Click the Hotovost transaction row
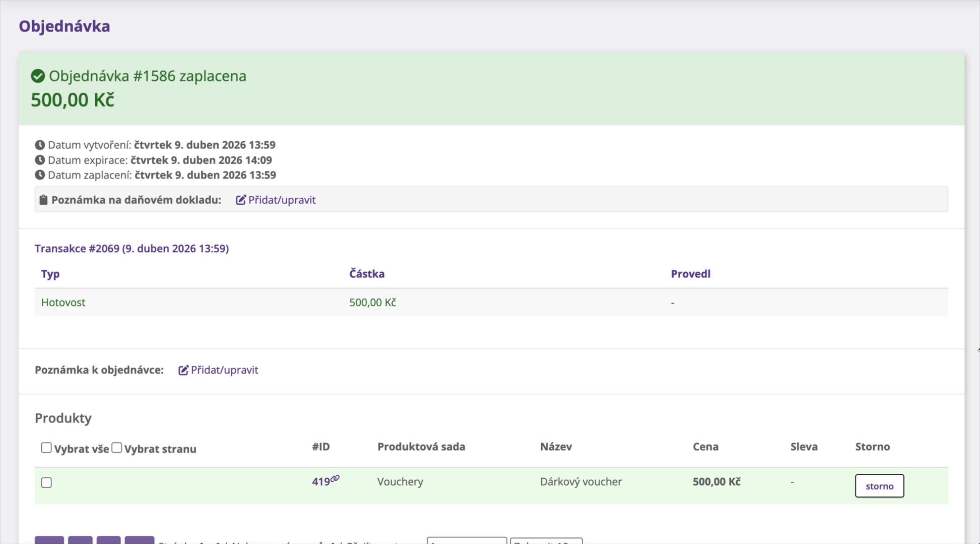 (63, 302)
